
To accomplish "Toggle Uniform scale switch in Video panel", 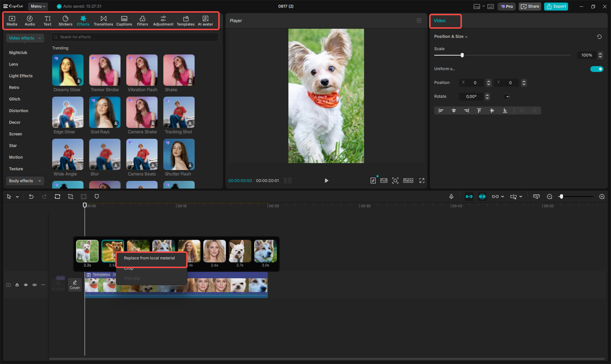I will 596,69.
